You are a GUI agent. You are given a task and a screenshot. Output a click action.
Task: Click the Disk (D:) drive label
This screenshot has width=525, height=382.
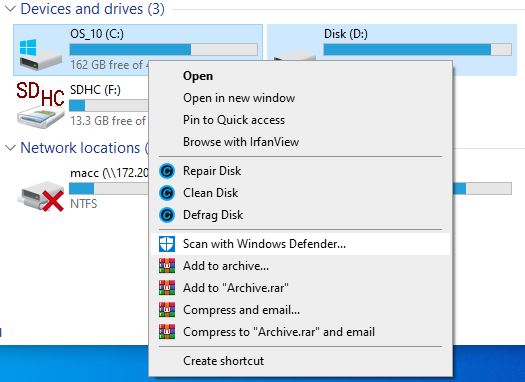(346, 34)
